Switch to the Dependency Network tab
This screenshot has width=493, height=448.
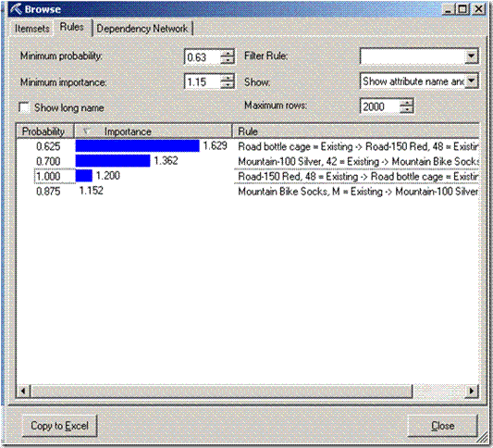coord(142,29)
